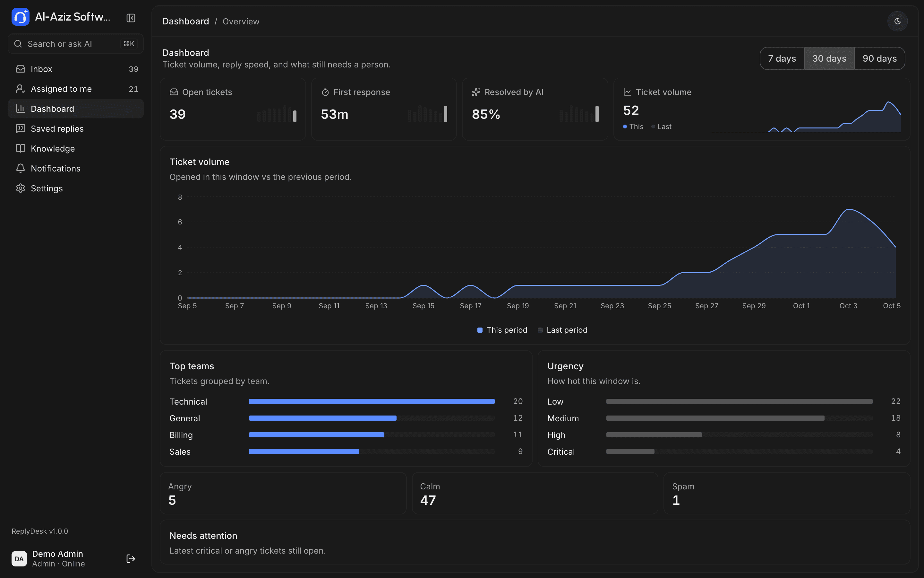
Task: Click the search magnifier icon
Action: 18,44
